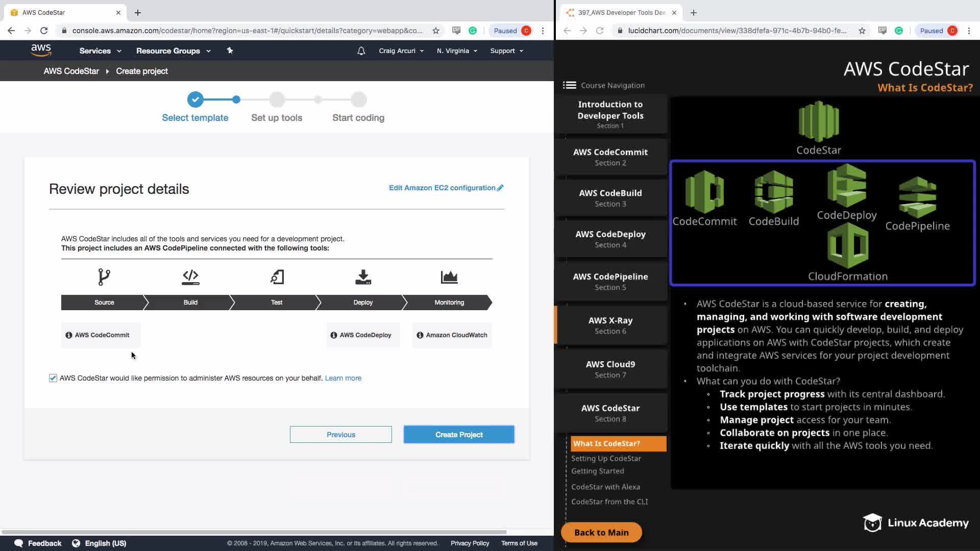Uncheck the CodeStar administer permission checkbox
The height and width of the screenshot is (551, 980).
coord(53,378)
